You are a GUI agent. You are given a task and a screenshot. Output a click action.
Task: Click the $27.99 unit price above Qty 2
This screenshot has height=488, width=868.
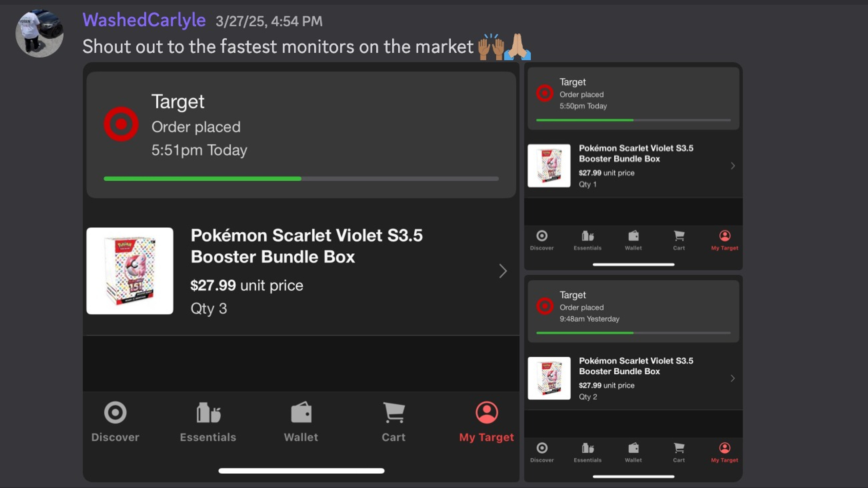tap(607, 385)
